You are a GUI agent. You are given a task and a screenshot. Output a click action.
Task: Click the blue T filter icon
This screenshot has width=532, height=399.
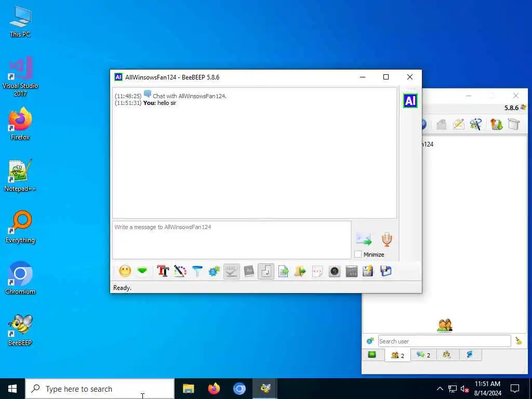coord(197,271)
